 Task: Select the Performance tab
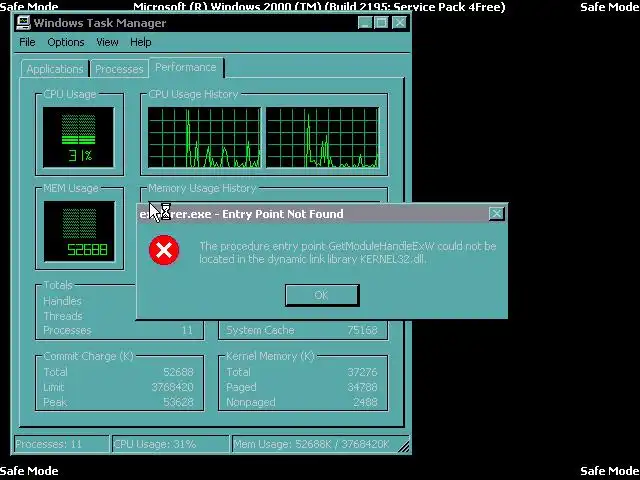[186, 67]
